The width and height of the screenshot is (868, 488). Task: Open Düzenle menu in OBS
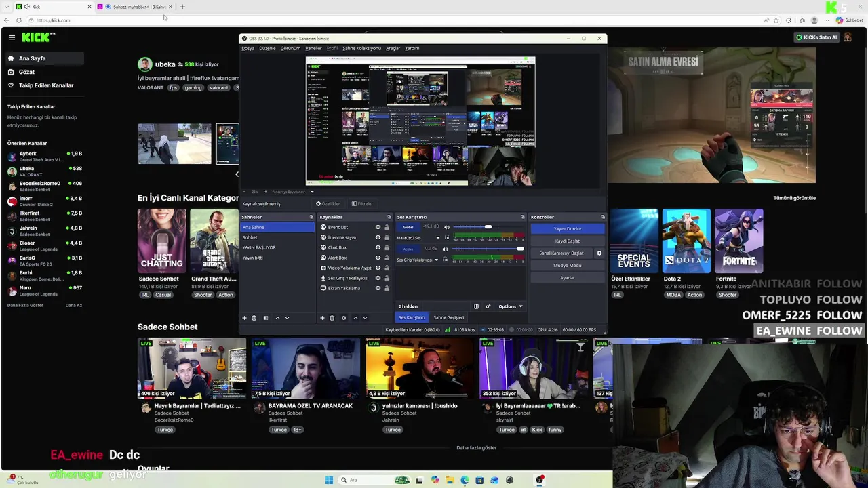267,48
